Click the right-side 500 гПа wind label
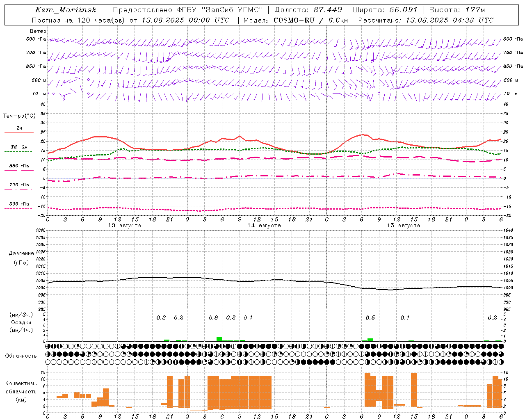 click(513, 39)
